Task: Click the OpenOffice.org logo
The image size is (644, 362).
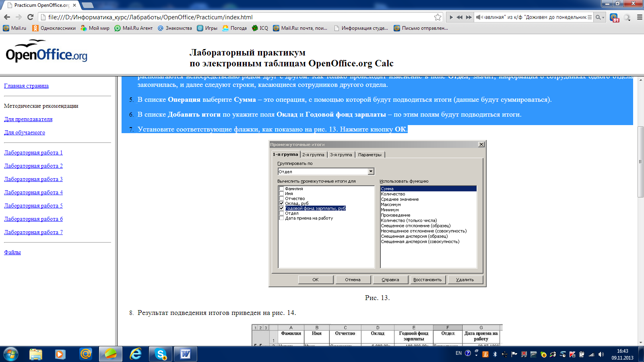Action: pyautogui.click(x=46, y=51)
